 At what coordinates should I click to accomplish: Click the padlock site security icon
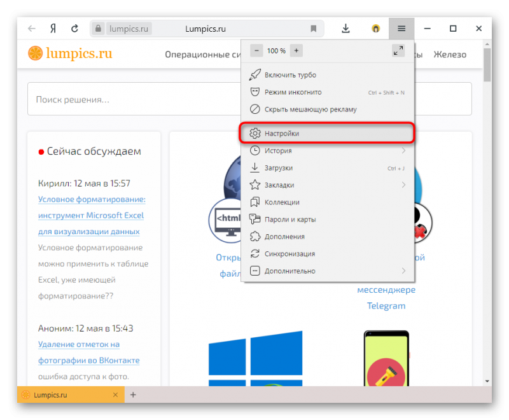click(98, 29)
